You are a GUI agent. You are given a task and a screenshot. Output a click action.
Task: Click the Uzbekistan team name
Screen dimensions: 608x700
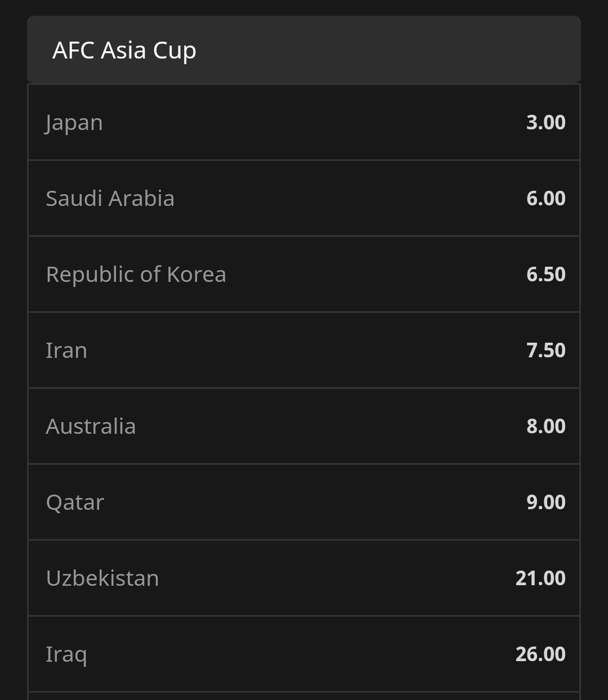[102, 578]
